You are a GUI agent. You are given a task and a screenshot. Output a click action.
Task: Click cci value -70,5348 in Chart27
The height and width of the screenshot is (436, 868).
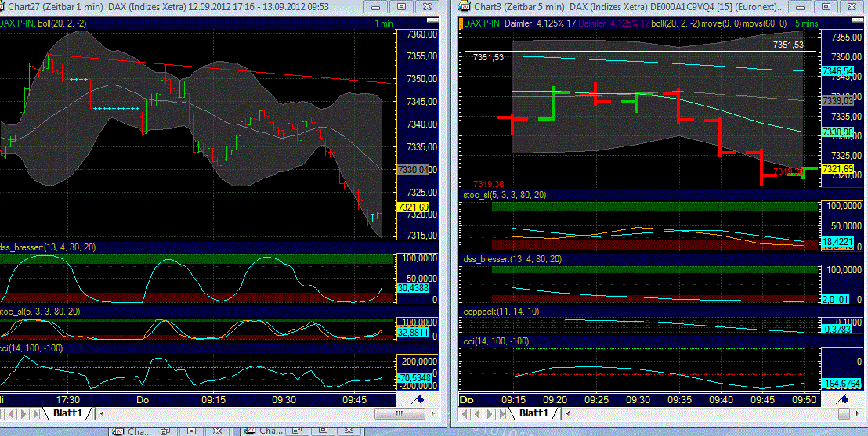(413, 378)
